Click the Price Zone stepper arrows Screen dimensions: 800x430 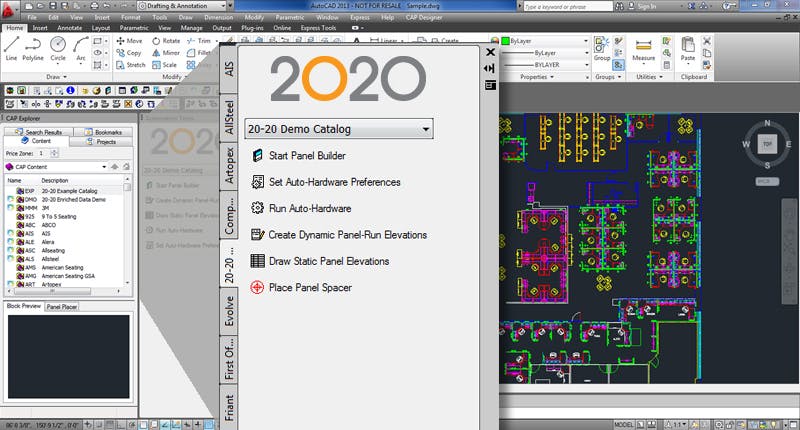54,153
